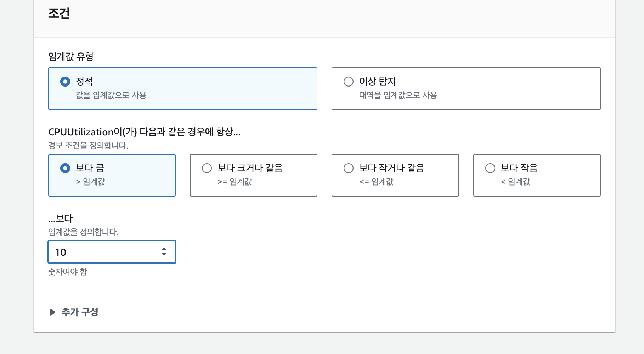Decrease threshold with the stepper down arrow
This screenshot has height=354, width=644.
point(164,255)
